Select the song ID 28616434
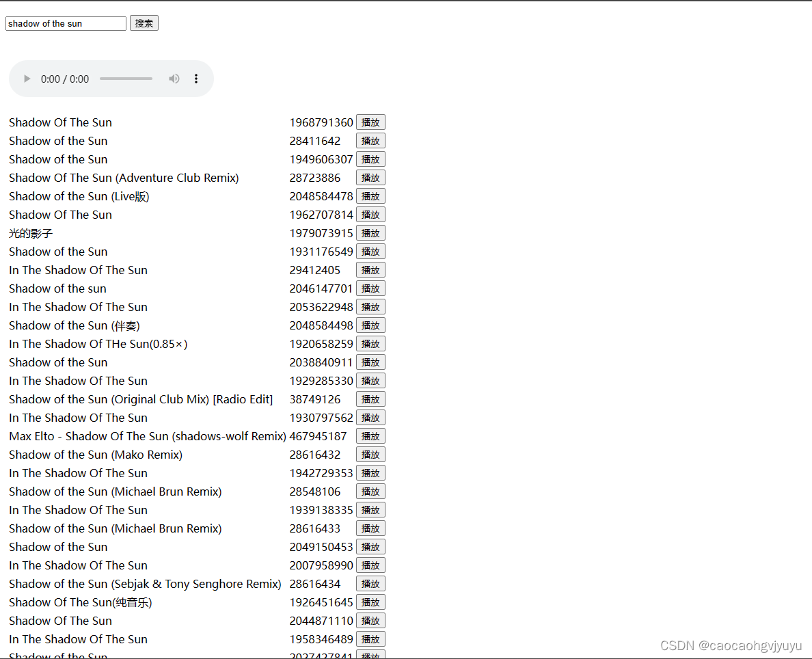This screenshot has height=659, width=812. (315, 584)
